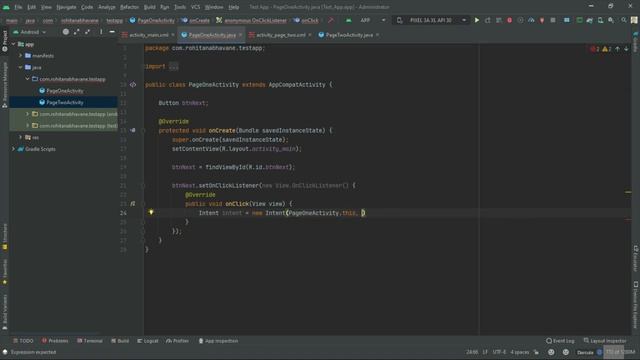Click the sad face feedback icon in status bar
Screen dimensions: 640x360
(x=566, y=352)
